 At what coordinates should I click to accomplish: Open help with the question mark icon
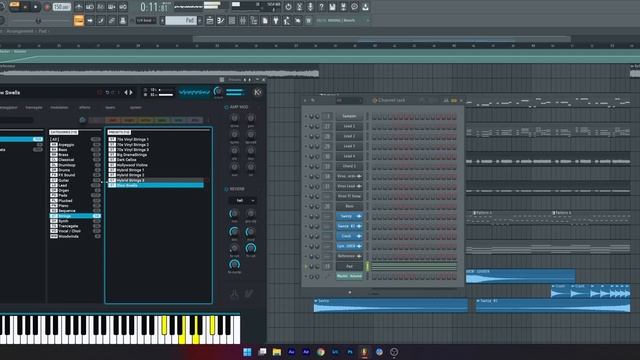(x=321, y=7)
